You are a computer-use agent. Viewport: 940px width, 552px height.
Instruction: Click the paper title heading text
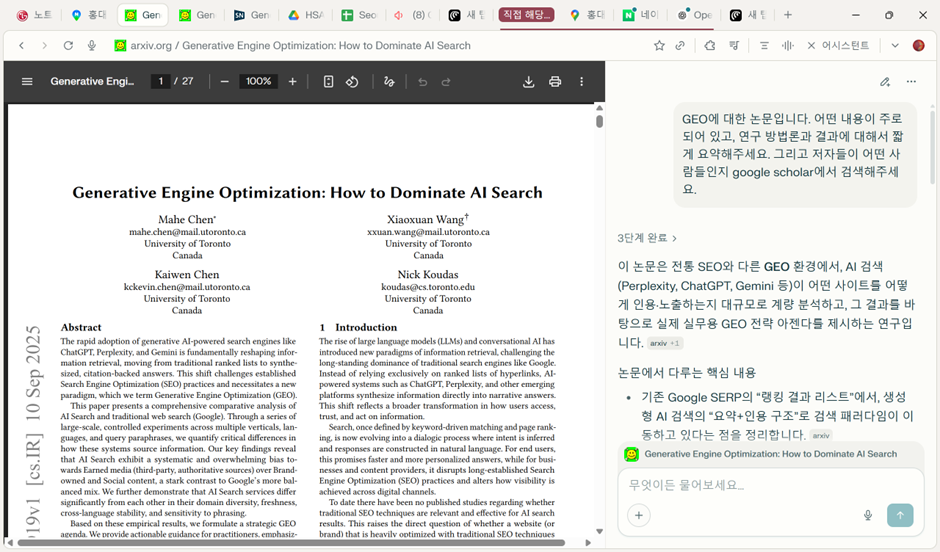pyautogui.click(x=308, y=192)
